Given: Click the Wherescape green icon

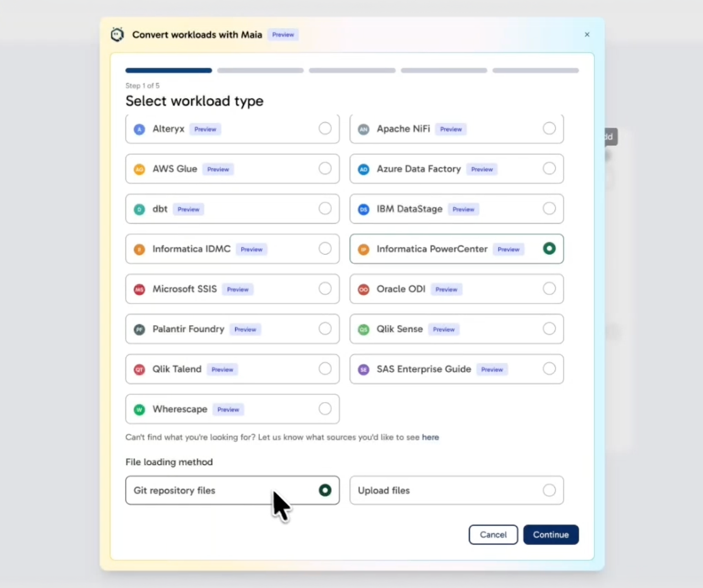Looking at the screenshot, I should 139,410.
